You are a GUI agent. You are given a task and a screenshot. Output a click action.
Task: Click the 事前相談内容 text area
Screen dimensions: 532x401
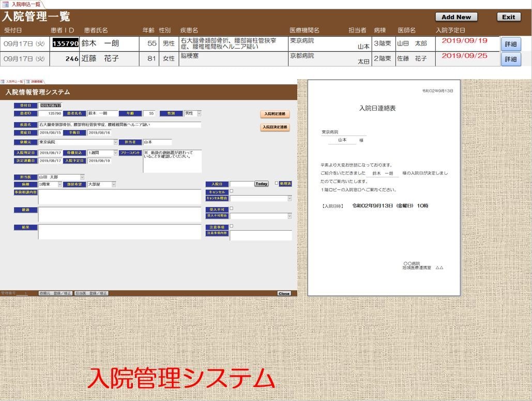click(120, 197)
